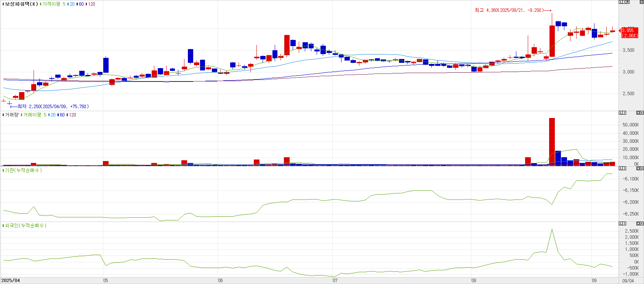
Task: Click the I icon in 기관 panel
Action: (624, 168)
